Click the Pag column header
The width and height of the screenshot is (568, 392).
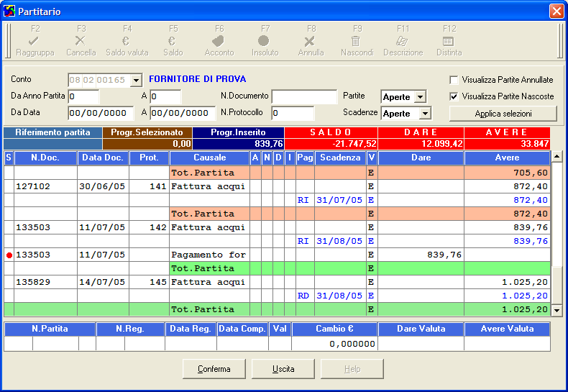pos(305,158)
